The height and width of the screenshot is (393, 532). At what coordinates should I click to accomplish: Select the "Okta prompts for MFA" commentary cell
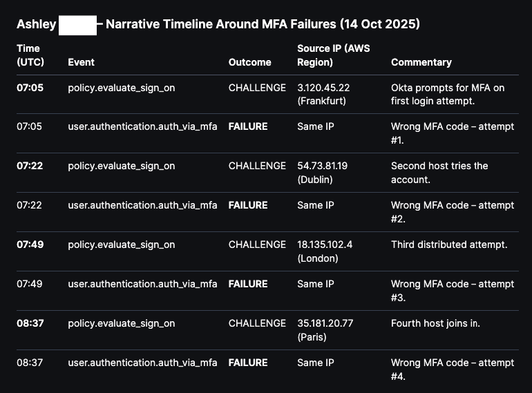click(448, 95)
